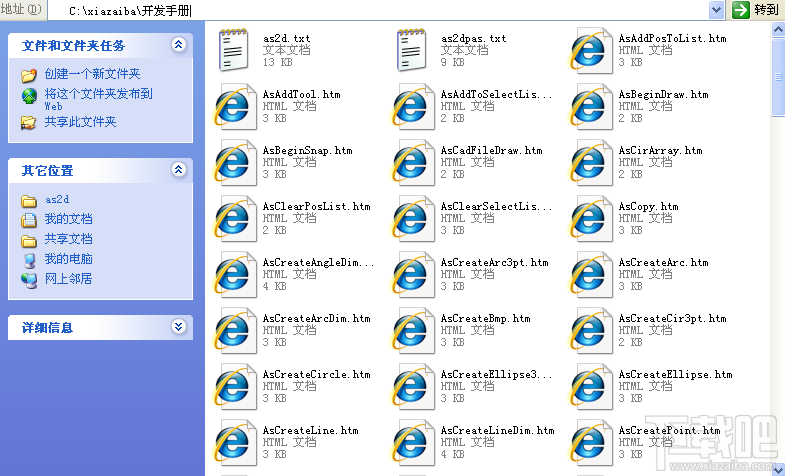Select the AsCreateEllipse3... file icon

412,387
